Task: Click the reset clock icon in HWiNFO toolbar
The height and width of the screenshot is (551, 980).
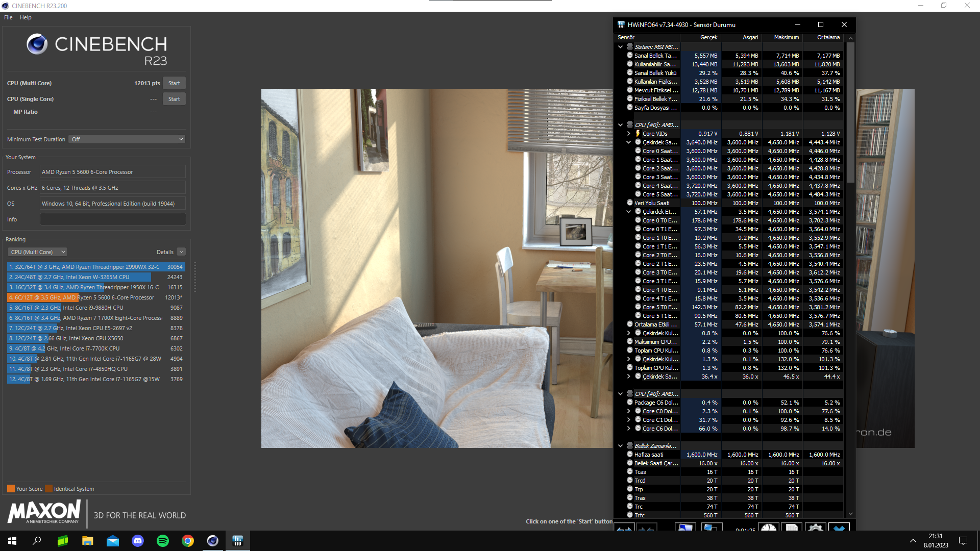Action: pos(768,528)
